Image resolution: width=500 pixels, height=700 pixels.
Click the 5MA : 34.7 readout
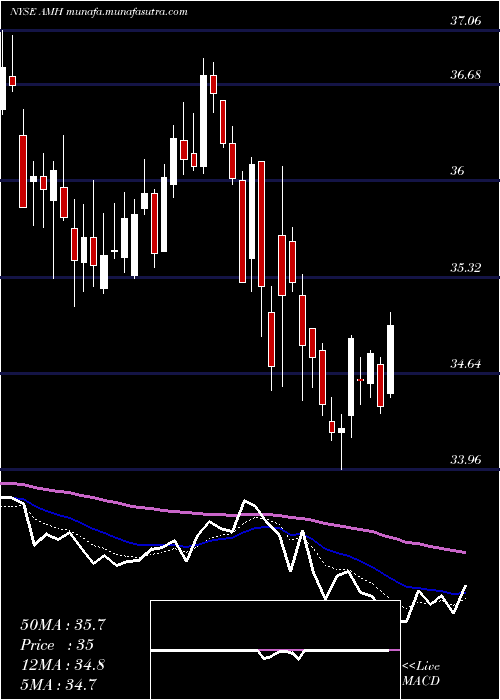[x=59, y=684]
